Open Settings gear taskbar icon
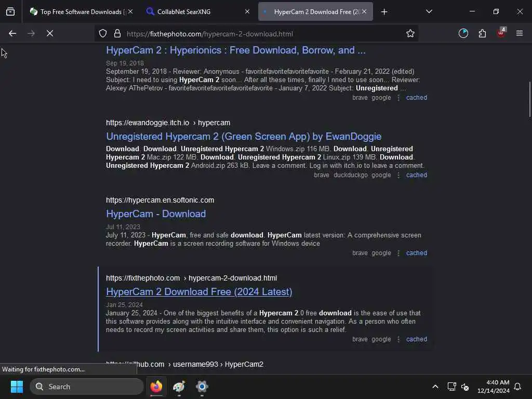 pyautogui.click(x=202, y=387)
